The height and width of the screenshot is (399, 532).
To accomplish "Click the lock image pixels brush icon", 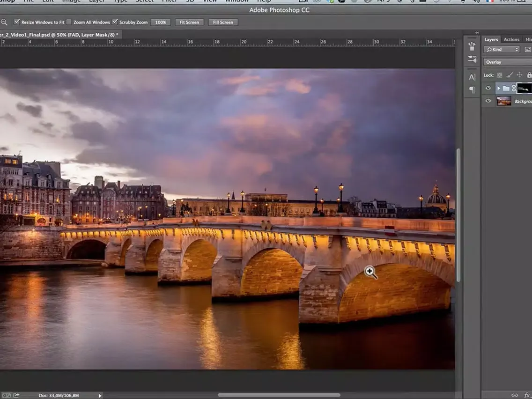I will (509, 75).
